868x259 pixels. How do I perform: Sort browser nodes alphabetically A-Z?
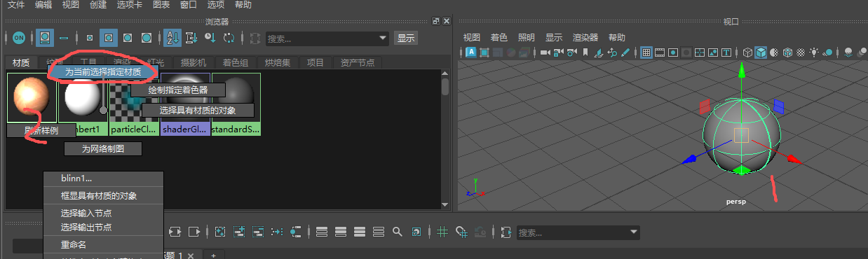coord(172,38)
